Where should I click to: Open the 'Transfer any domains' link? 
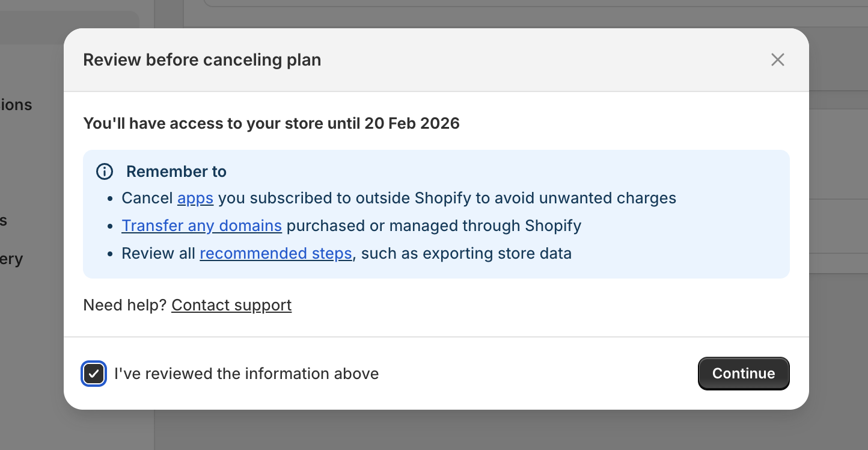(201, 226)
